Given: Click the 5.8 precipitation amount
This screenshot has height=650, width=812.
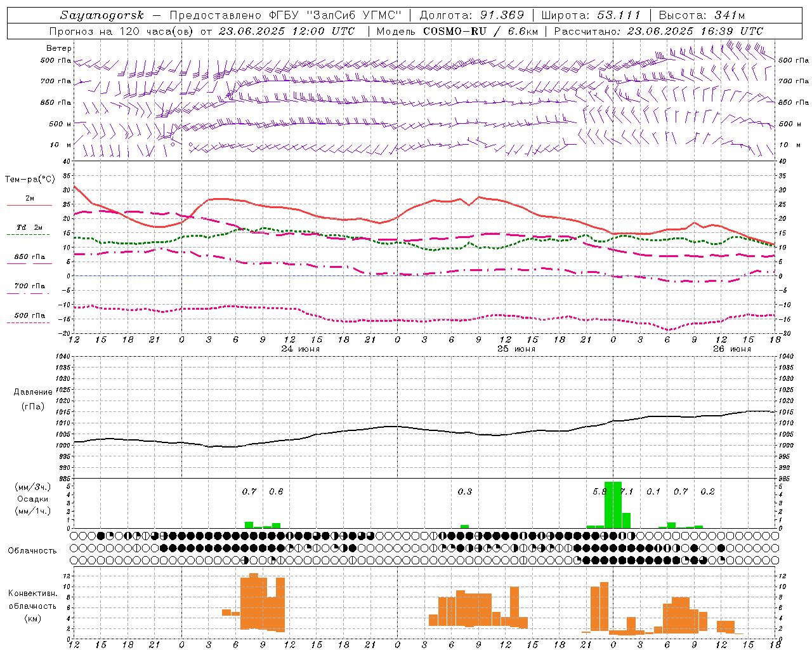Looking at the screenshot, I should pos(600,492).
